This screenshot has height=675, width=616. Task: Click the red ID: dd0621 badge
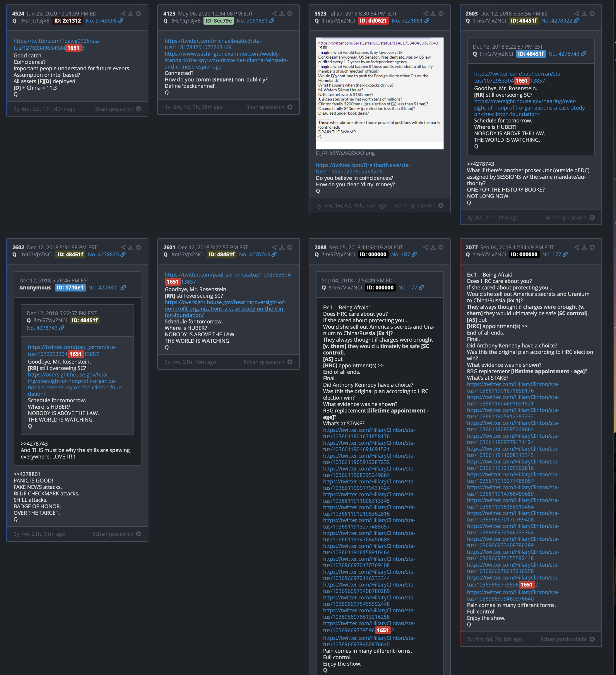tap(373, 21)
